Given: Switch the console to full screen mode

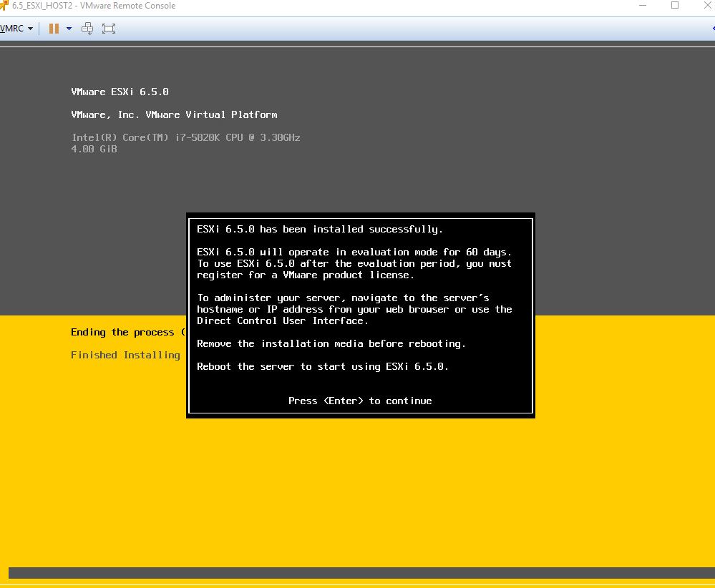Looking at the screenshot, I should [109, 29].
